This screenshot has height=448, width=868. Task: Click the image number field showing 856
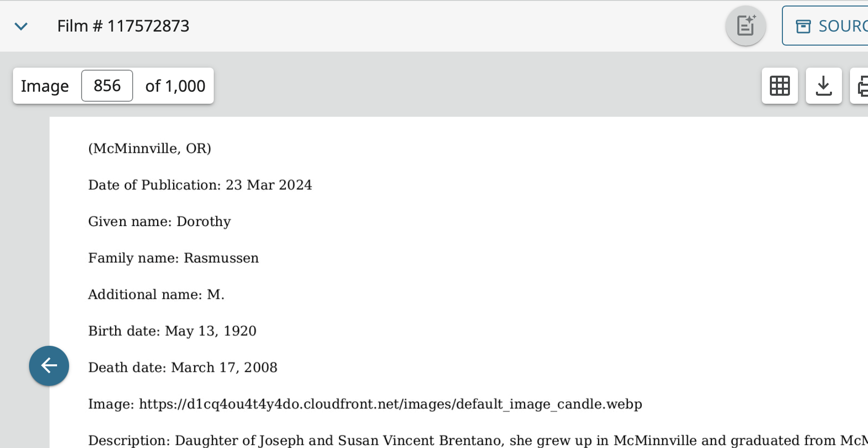107,86
